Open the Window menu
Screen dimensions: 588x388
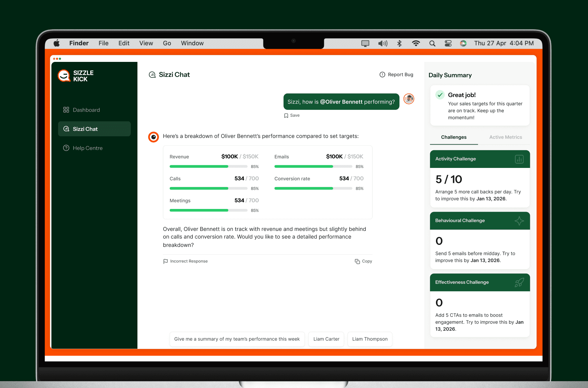[x=192, y=43]
